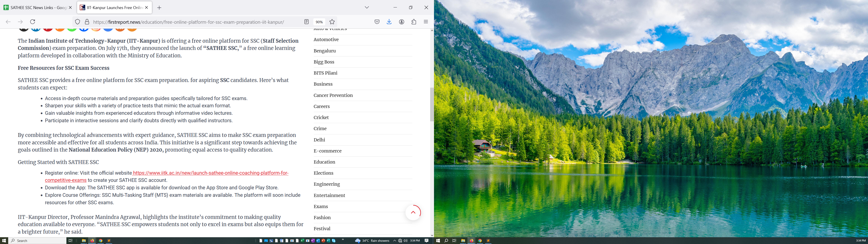The width and height of the screenshot is (868, 244).
Task: Open the Festival category link
Action: point(322,229)
